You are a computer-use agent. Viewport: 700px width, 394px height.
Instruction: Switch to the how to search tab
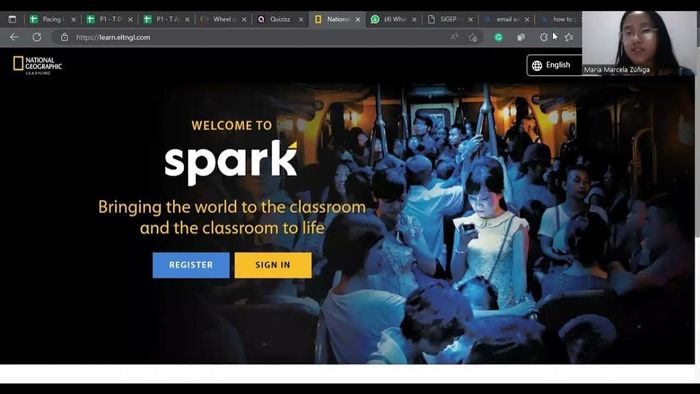tap(558, 19)
